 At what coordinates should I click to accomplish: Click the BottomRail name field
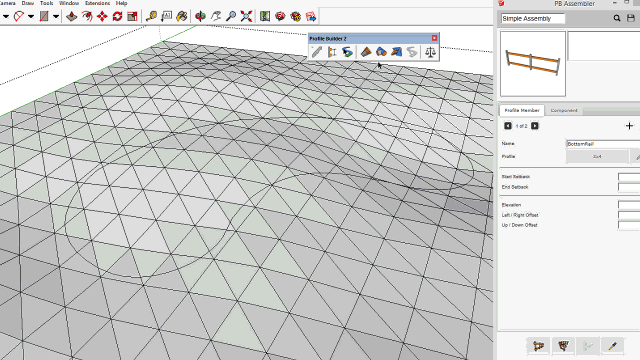coord(603,144)
